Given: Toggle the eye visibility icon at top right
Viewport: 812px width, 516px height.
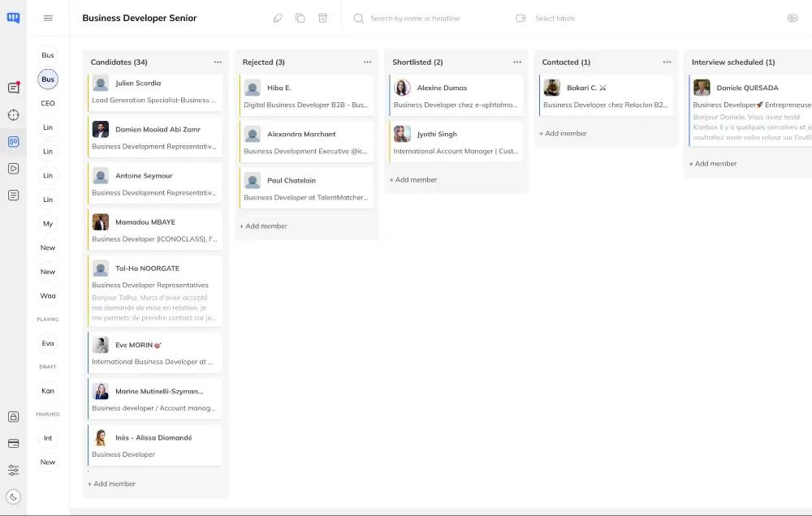Looking at the screenshot, I should coord(793,18).
